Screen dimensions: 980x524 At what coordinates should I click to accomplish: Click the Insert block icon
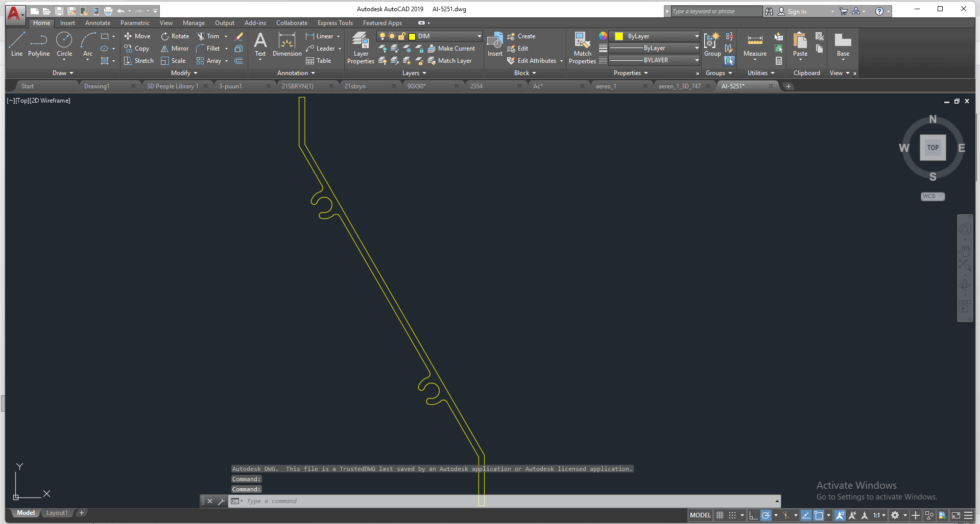coord(494,44)
